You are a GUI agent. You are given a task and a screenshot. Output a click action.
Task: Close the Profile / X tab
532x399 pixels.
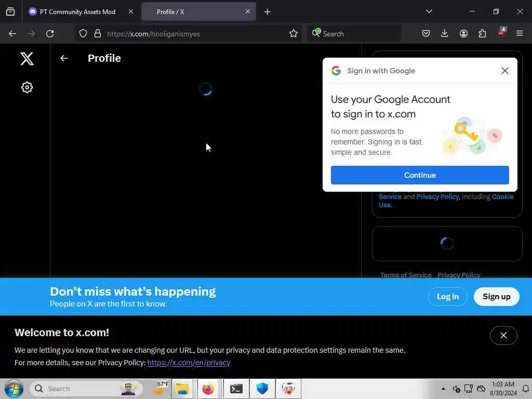248,11
